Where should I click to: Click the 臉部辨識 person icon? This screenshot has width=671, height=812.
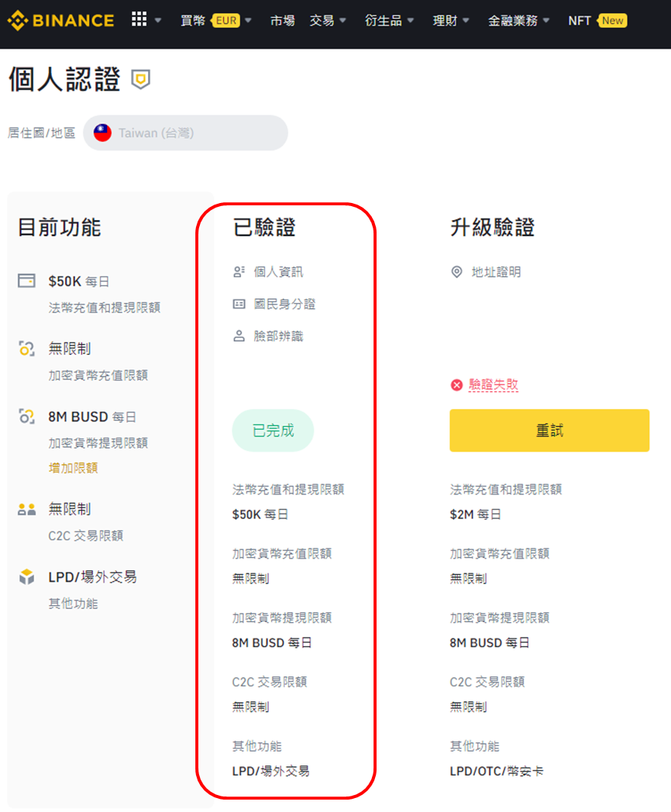tap(239, 336)
